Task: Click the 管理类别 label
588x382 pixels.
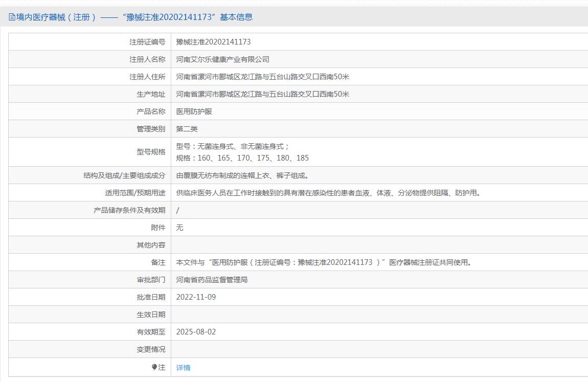Action: pos(151,129)
